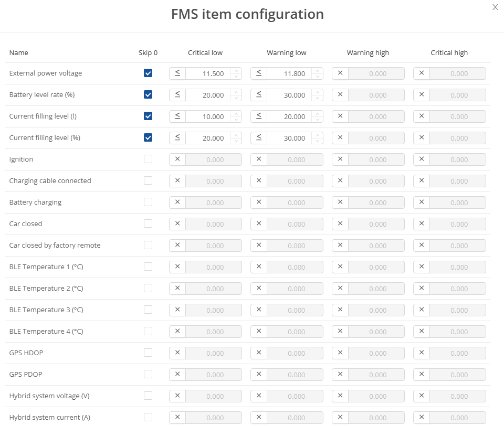504x426 pixels.
Task: Enable Skip 0 for GPS PDOP
Action: (148, 374)
